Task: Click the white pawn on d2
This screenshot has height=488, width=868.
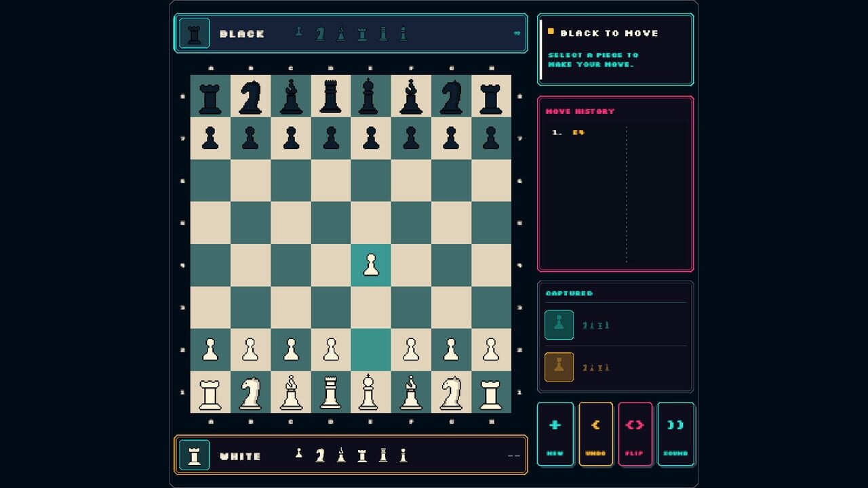Action: point(331,350)
